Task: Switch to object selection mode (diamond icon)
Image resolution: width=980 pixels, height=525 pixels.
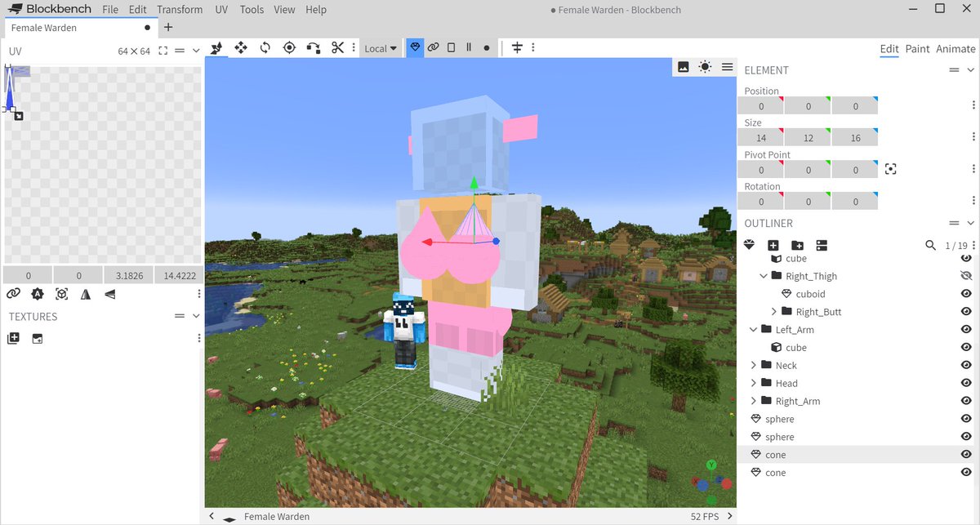Action: tap(416, 48)
